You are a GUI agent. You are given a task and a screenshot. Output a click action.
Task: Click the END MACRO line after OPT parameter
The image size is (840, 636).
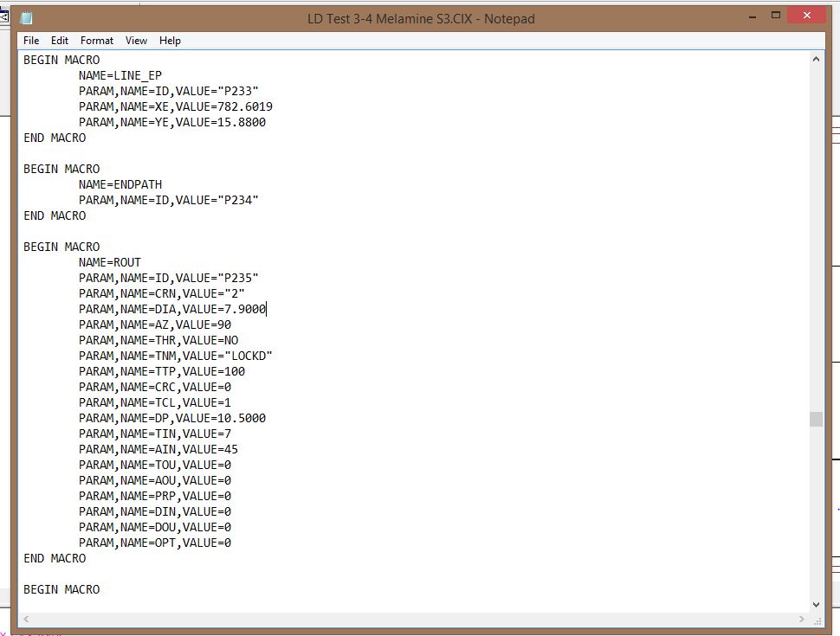(x=55, y=558)
